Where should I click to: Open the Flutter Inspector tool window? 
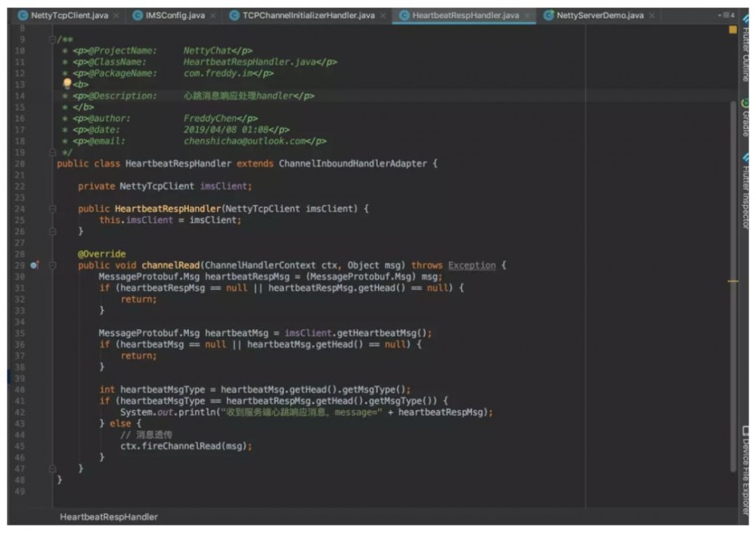(746, 191)
